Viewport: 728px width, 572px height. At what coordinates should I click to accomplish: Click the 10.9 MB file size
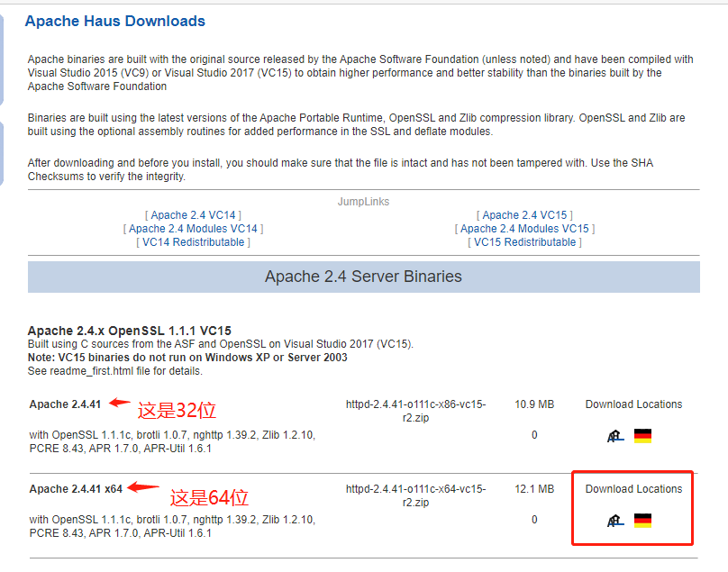tap(534, 404)
